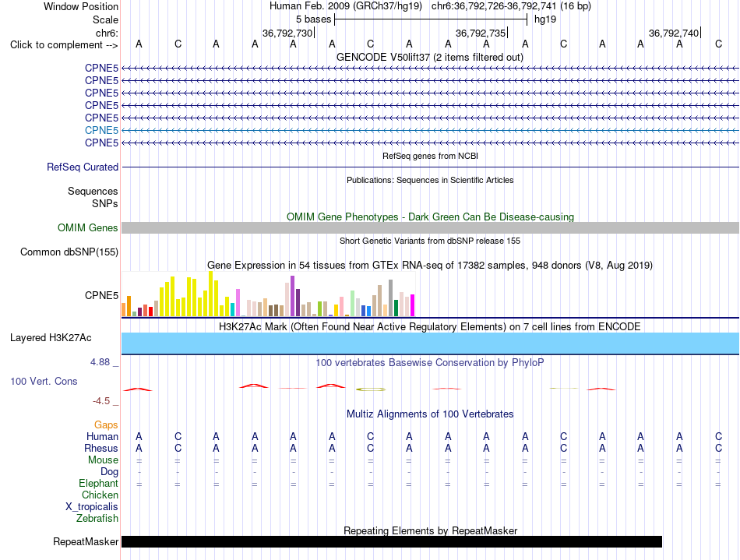Click the gray OMIM Genes item bar
The width and height of the screenshot is (740, 560).
[x=431, y=228]
